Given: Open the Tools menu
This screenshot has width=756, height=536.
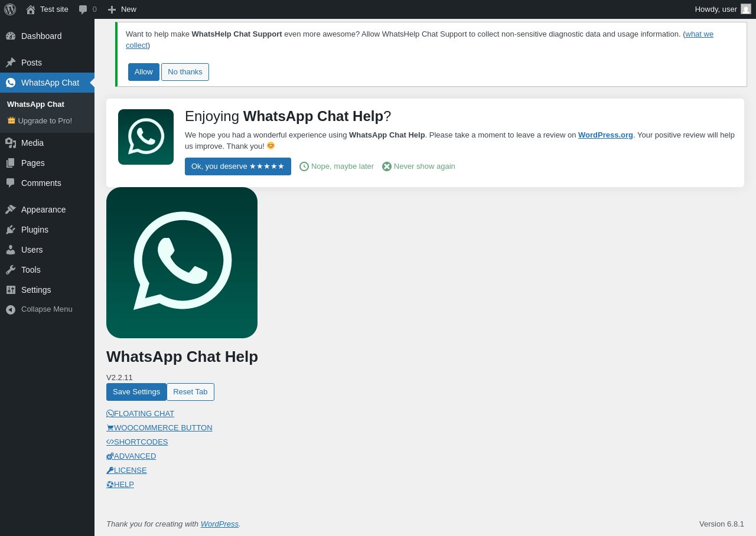Looking at the screenshot, I should point(47,270).
